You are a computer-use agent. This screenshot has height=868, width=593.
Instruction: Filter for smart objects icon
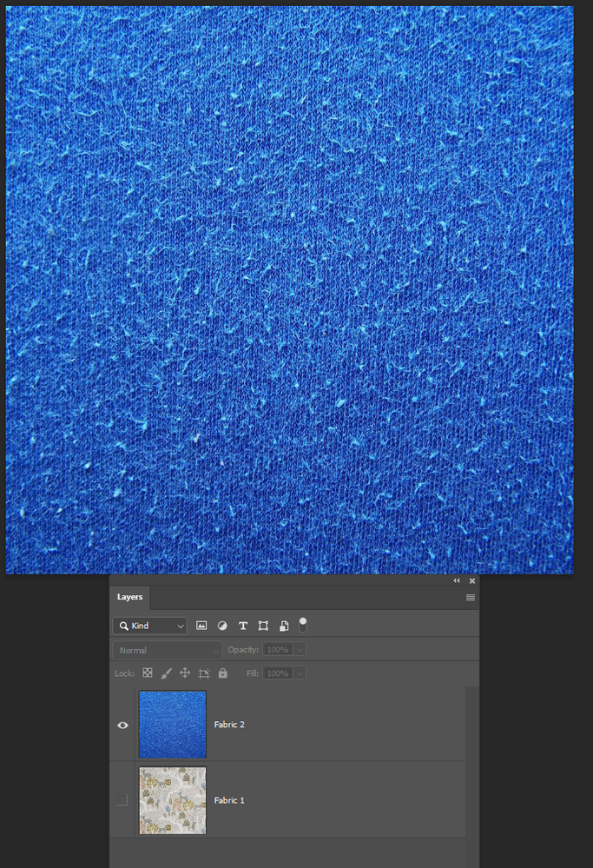pyautogui.click(x=284, y=626)
